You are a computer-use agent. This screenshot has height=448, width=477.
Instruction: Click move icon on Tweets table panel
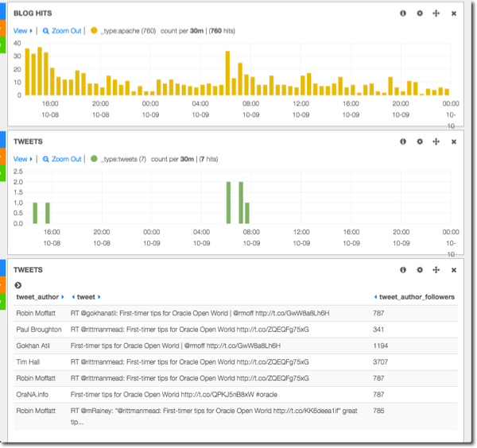(x=436, y=270)
